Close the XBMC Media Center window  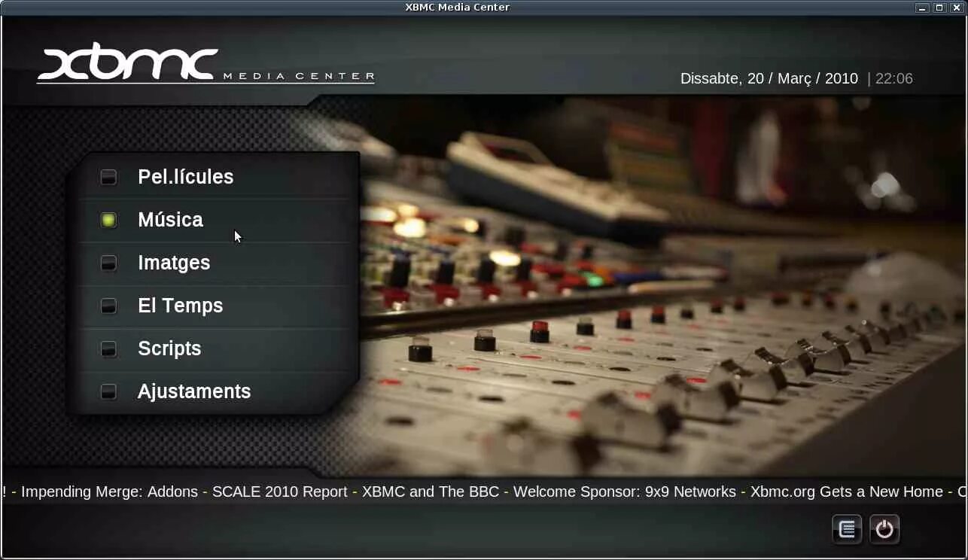click(x=957, y=8)
